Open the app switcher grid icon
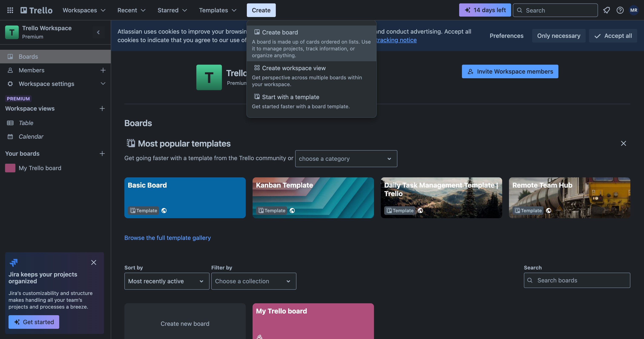Screen dimensions: 644x339 10,10
